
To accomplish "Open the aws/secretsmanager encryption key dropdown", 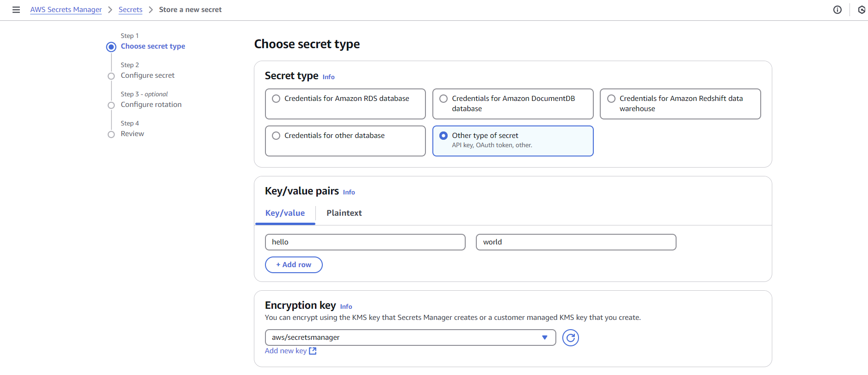I will pos(410,337).
